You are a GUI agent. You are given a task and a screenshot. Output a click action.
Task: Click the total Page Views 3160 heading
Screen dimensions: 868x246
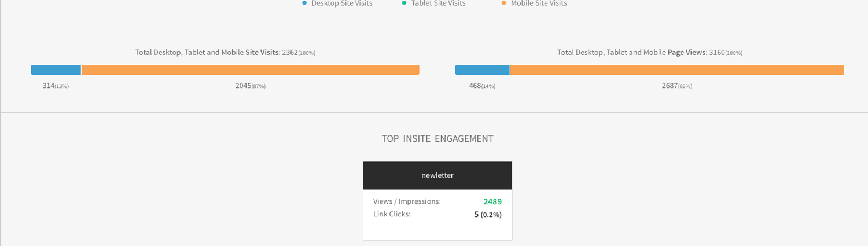coord(649,53)
